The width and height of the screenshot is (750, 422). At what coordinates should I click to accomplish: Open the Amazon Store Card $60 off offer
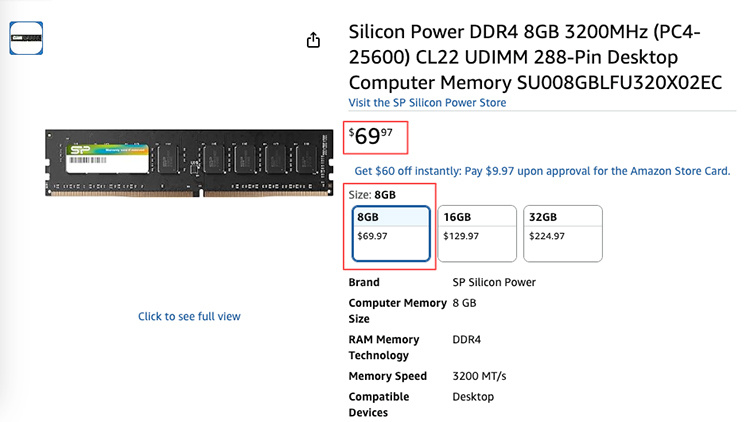[542, 171]
